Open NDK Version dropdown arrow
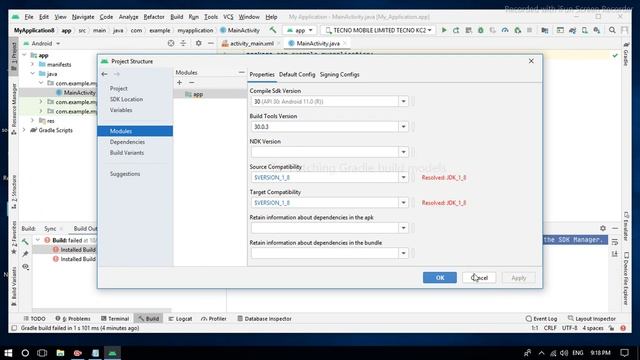Image resolution: width=640 pixels, height=360 pixels. point(403,152)
